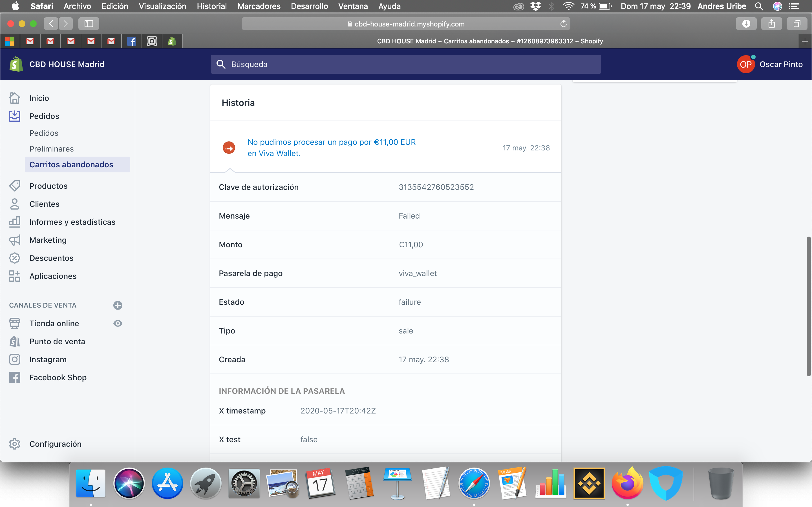
Task: Click the Viva Wallet payment failure link
Action: [x=331, y=147]
